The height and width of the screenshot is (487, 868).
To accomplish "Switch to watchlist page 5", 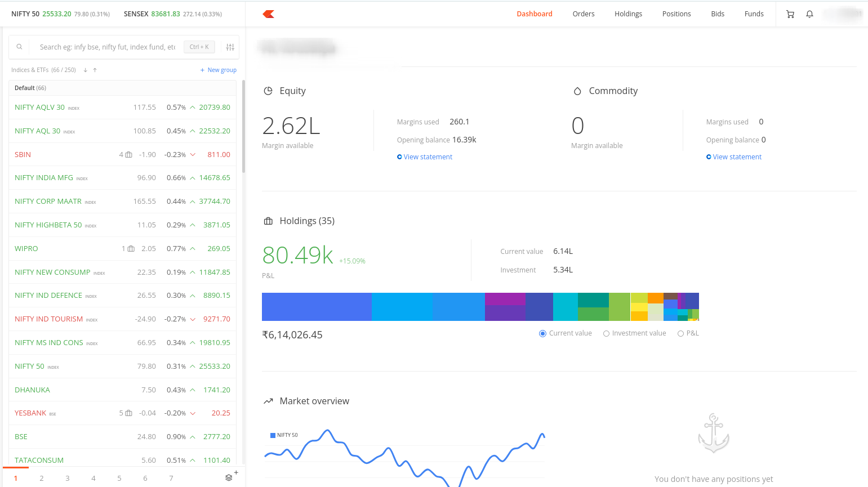I will (x=119, y=478).
